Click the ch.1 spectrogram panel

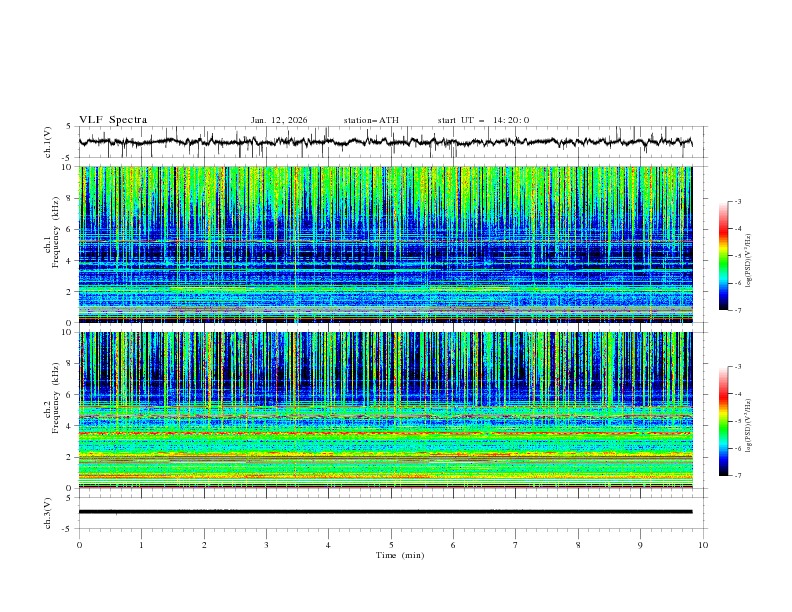(x=385, y=244)
